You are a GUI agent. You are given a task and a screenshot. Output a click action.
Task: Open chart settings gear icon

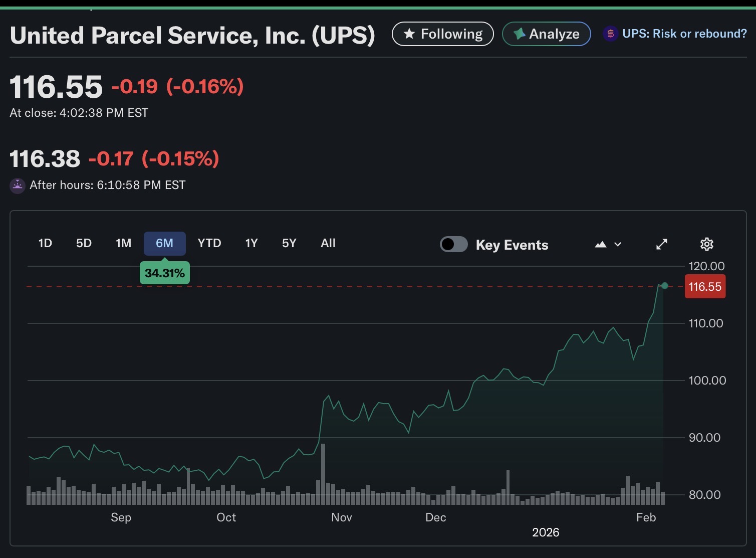[x=706, y=244]
